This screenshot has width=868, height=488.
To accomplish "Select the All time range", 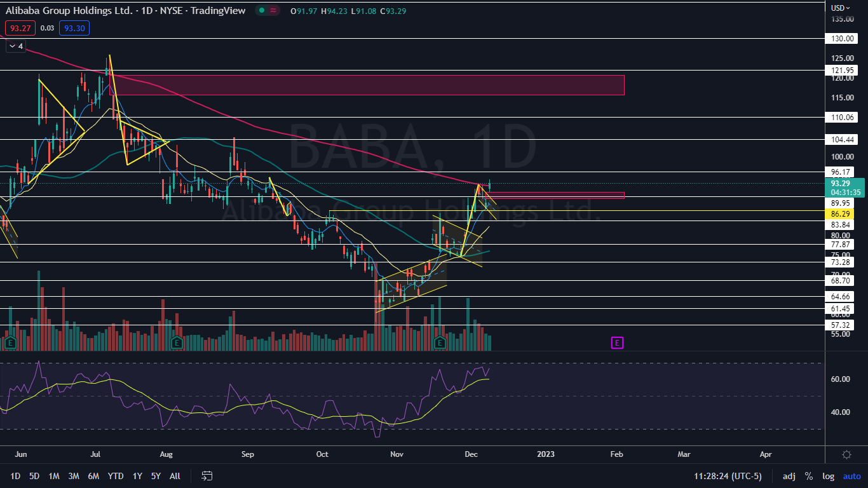I will (175, 476).
